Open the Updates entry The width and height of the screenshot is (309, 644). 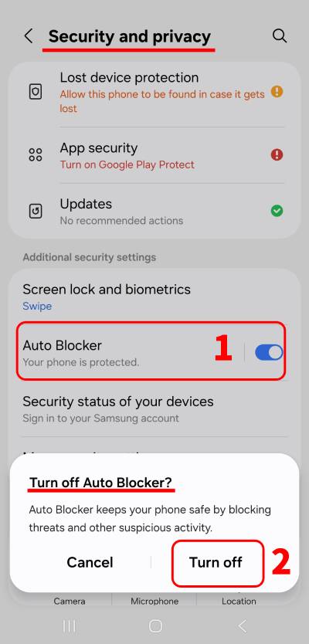154,212
